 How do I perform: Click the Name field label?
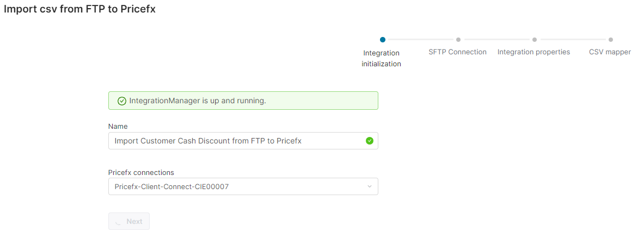[118, 126]
